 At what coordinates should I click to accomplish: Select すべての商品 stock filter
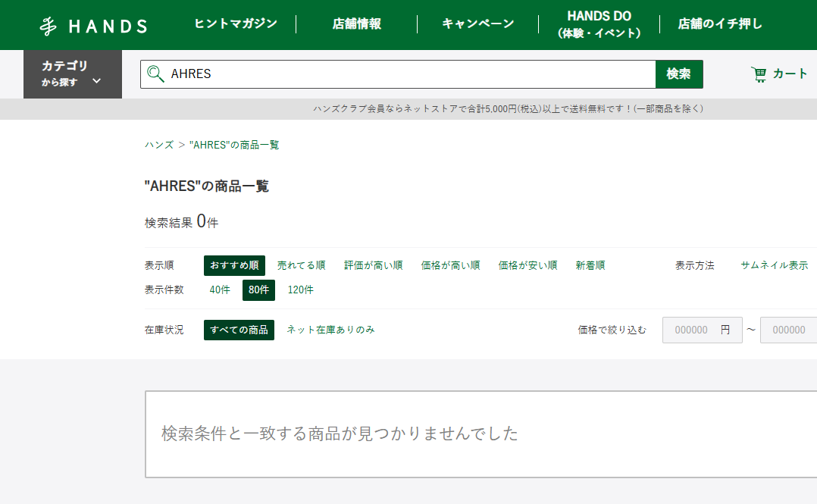[239, 330]
